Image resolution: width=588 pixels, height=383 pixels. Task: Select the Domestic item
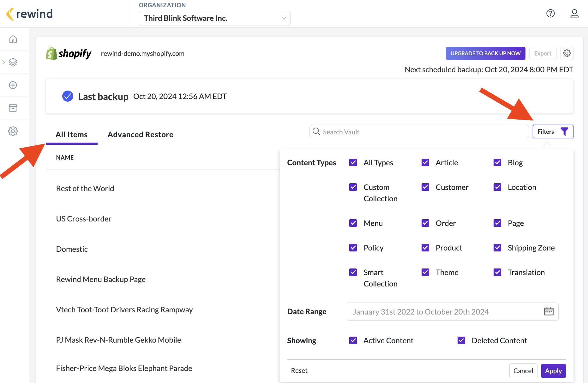point(72,249)
